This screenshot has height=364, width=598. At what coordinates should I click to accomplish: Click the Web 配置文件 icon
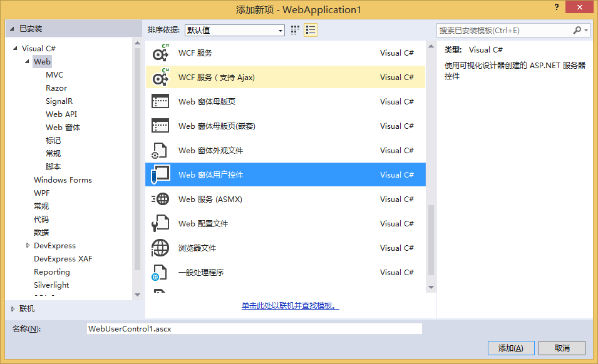click(x=160, y=223)
